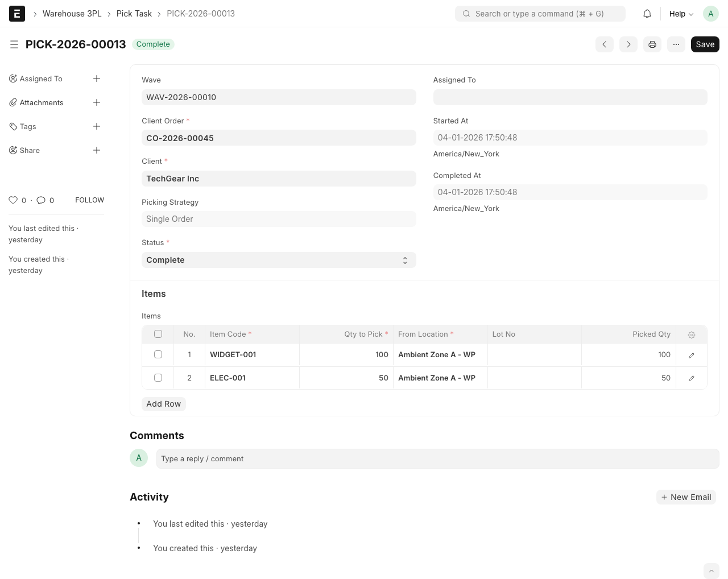
Task: Check the select-all items header checkbox
Action: 158,334
